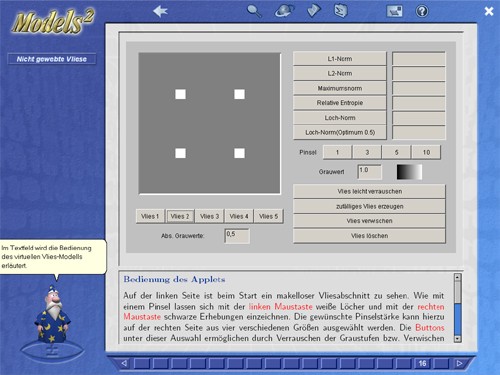Click the globe planet icon
500x375 pixels.
pos(284,11)
